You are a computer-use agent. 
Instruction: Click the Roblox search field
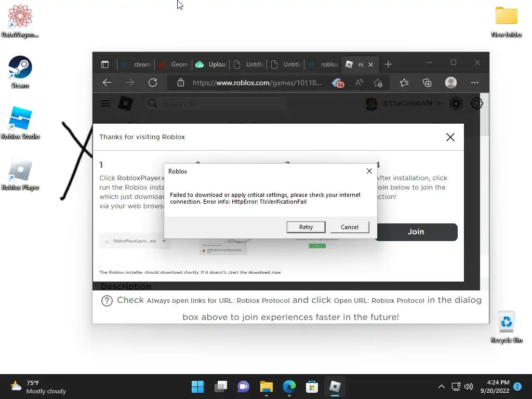[x=217, y=103]
